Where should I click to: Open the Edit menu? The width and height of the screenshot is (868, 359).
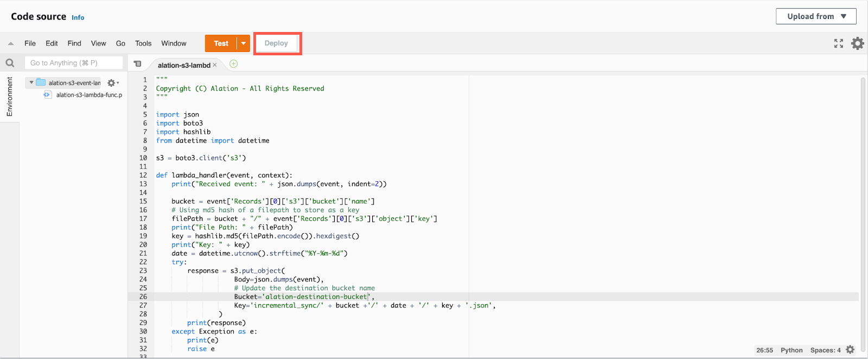(x=52, y=43)
